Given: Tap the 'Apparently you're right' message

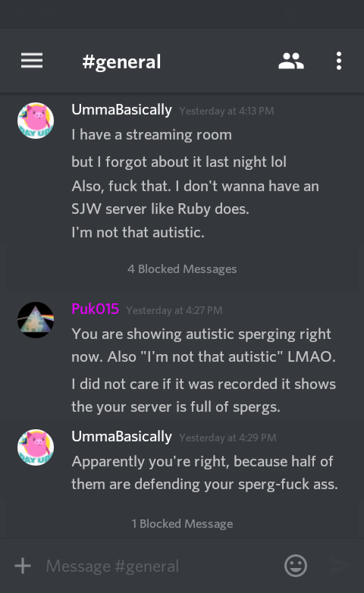Looking at the screenshot, I should 205,472.
